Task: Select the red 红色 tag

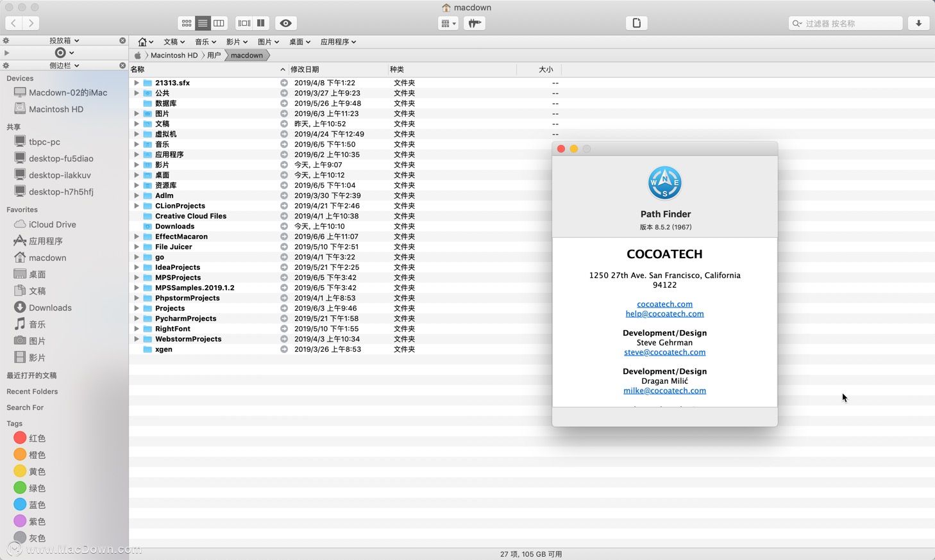Action: click(29, 438)
